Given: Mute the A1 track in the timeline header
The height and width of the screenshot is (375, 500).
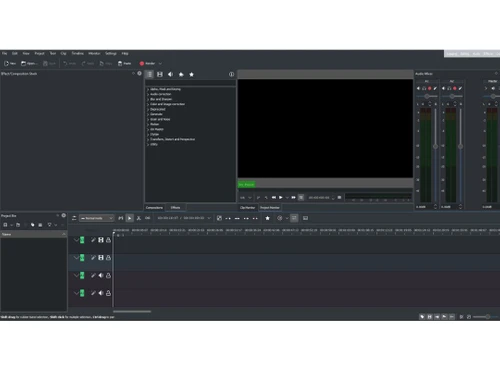Looking at the screenshot, I should [x=101, y=275].
